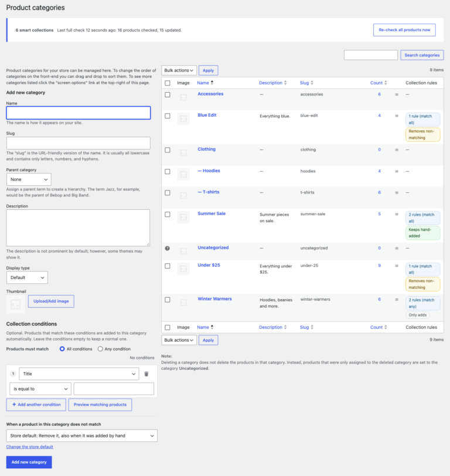Click drag handle in Uncategorized row
The image size is (450, 476).
pos(397,248)
